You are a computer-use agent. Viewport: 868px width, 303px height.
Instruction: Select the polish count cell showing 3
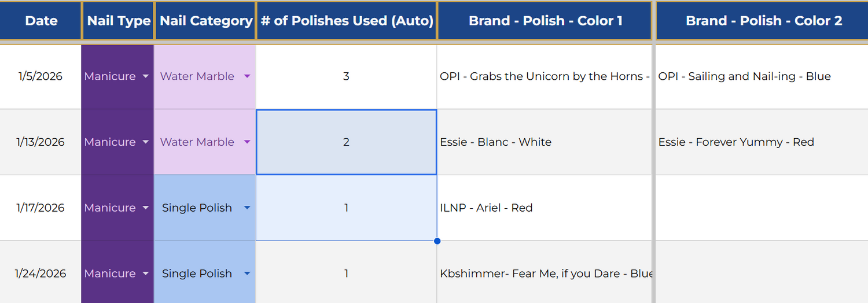(x=346, y=76)
